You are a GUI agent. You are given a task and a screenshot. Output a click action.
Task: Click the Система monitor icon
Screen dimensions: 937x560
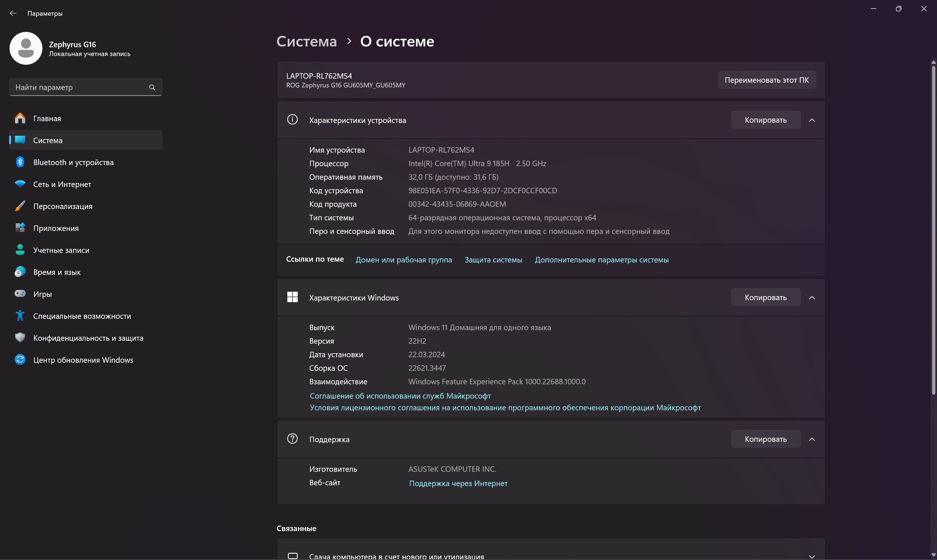(x=20, y=140)
